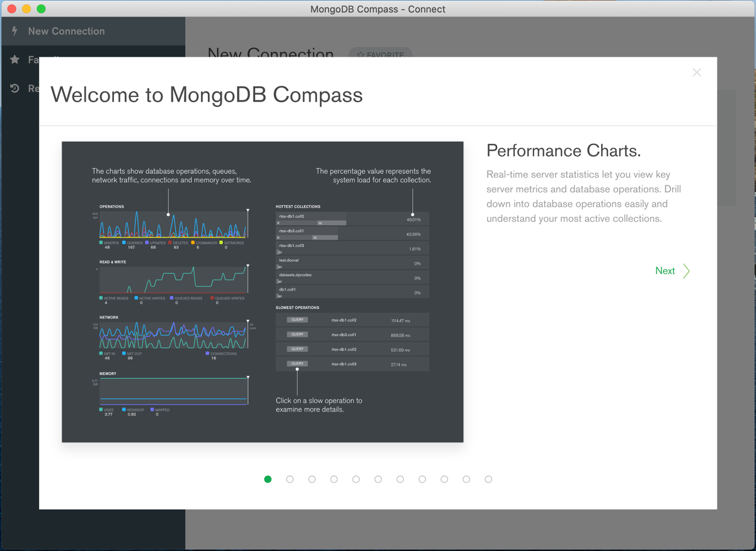This screenshot has height=551, width=756.
Task: Click the star Favorites icon in sidebar
Action: tap(15, 60)
